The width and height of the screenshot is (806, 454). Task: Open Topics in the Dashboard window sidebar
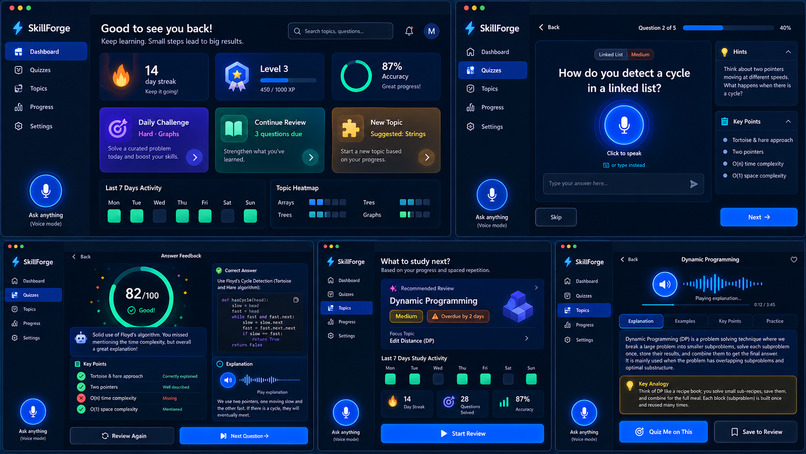click(46, 88)
